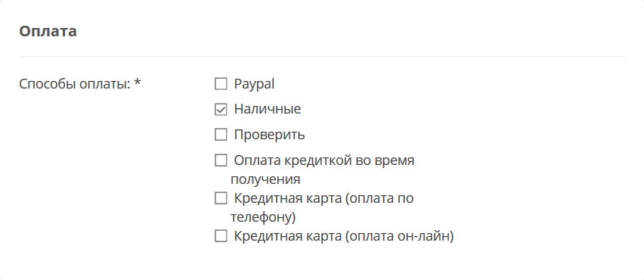The height and width of the screenshot is (280, 644).
Task: Uncheck the Наличные checkbox
Action: click(221, 110)
